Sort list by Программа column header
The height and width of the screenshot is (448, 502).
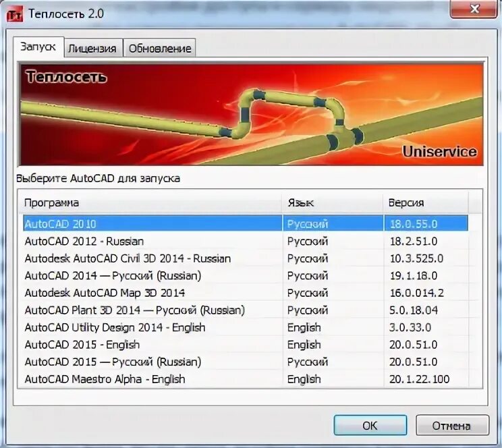point(150,202)
